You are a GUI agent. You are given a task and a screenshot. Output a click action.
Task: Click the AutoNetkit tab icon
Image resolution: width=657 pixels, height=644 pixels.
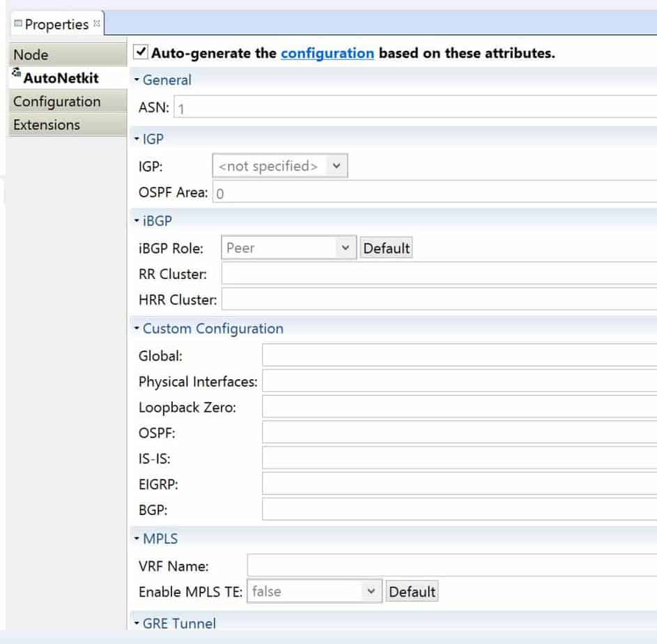(x=16, y=73)
